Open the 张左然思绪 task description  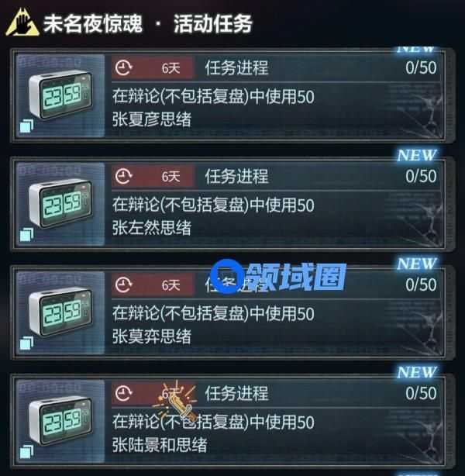213,216
